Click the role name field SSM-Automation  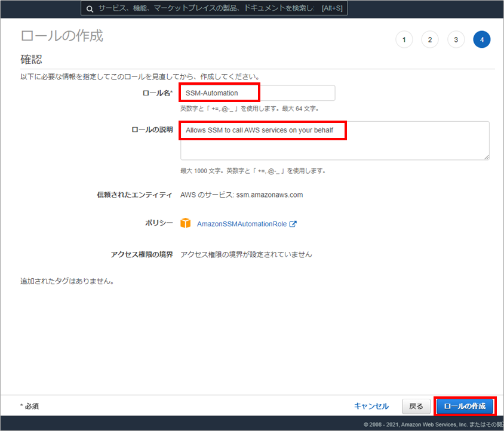tap(257, 93)
